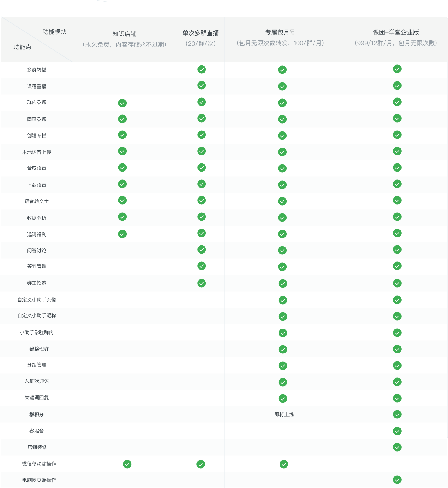This screenshot has height=488, width=448.
Task: Click 课团-学堂企业版 checkmark in 电脑网页端操作 row
Action: (397, 480)
